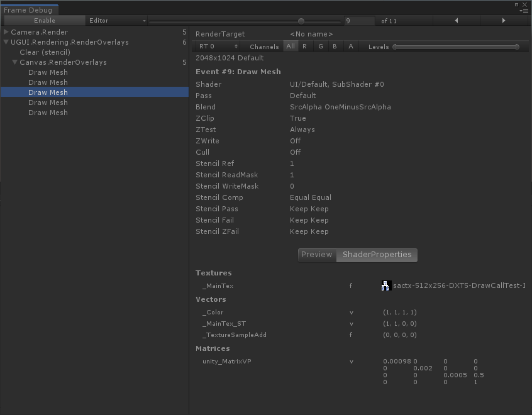Open the RT 0 render target dropdown
The image size is (532, 415).
(x=218, y=47)
